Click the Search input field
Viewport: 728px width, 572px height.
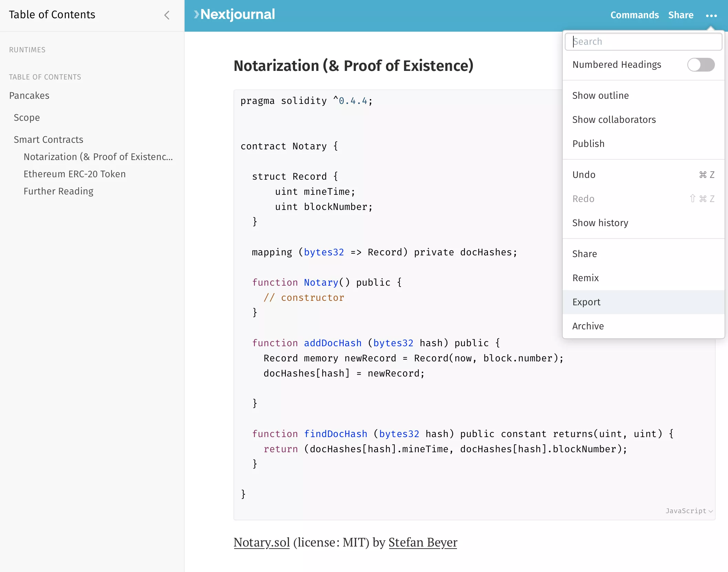click(643, 41)
